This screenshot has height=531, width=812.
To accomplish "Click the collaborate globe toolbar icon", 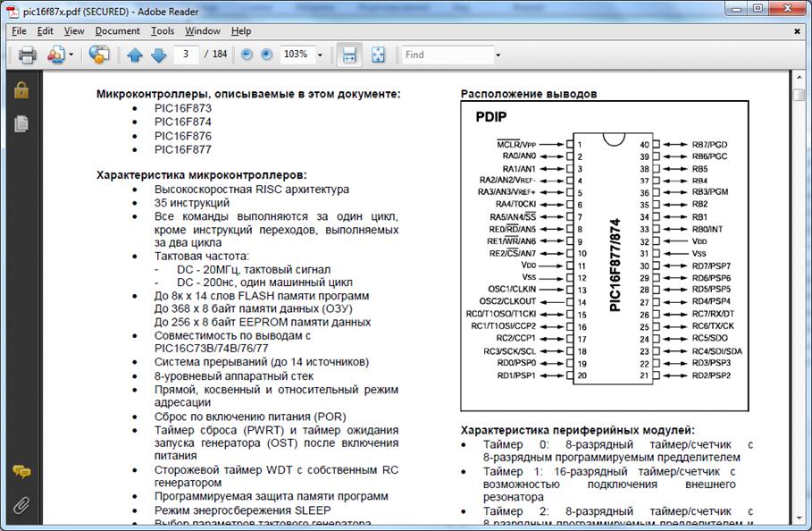I will coord(99,55).
